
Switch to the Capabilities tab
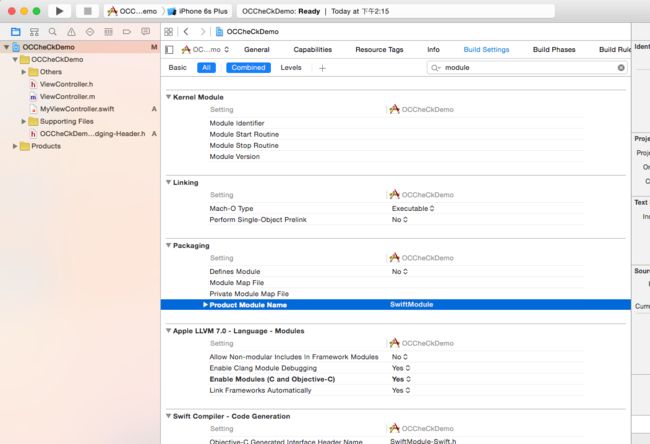point(313,50)
